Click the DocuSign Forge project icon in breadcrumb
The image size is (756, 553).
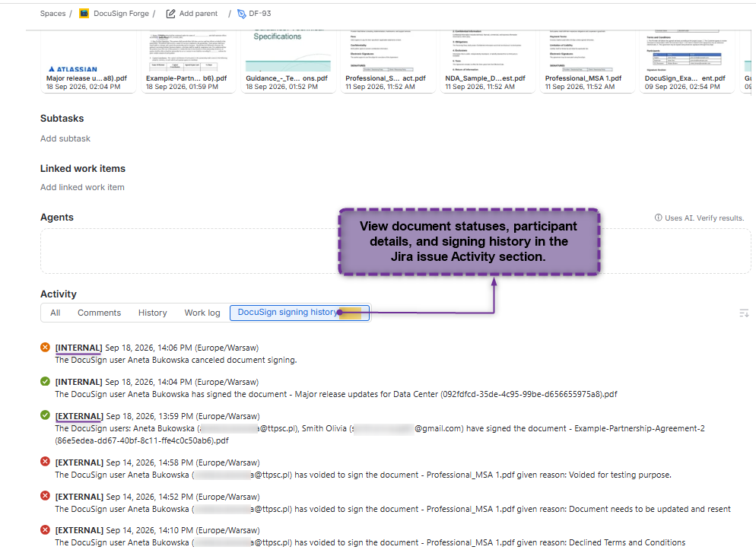pos(84,14)
